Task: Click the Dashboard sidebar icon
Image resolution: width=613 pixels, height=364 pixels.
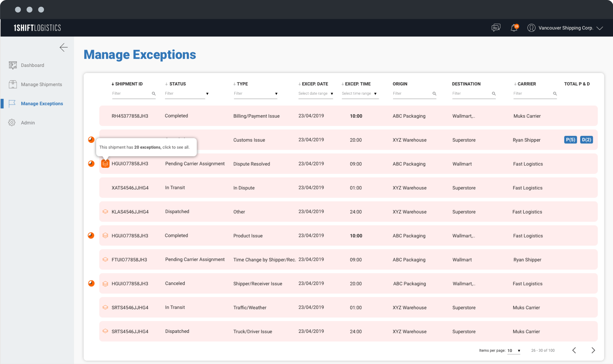Action: tap(13, 65)
